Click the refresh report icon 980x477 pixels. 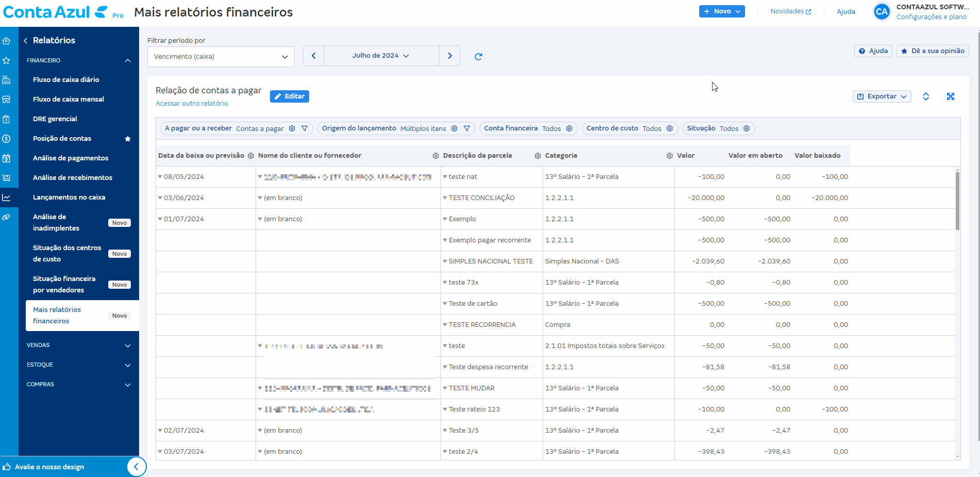[x=478, y=57]
